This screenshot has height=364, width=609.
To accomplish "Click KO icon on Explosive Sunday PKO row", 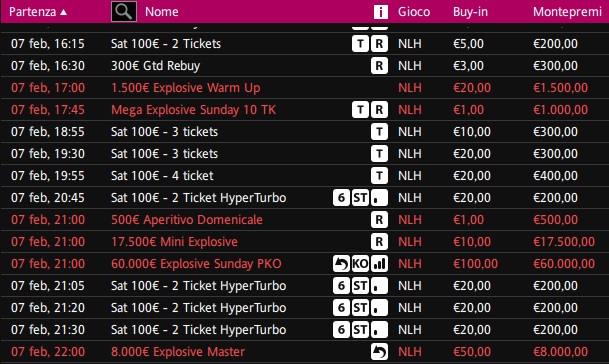I will pyautogui.click(x=360, y=264).
